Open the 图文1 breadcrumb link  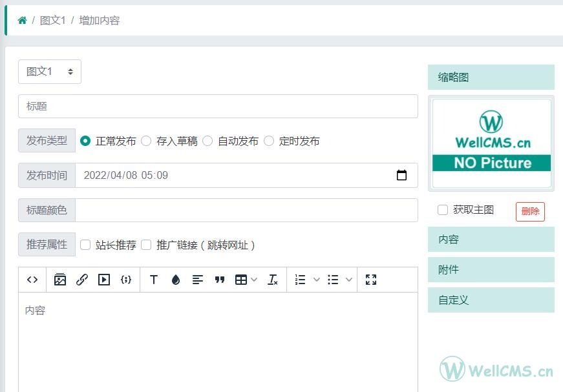coord(53,21)
